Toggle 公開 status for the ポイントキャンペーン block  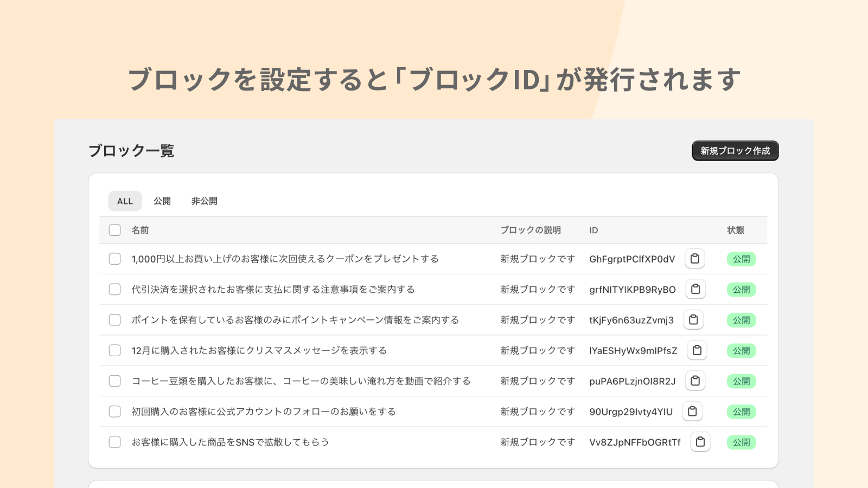(x=742, y=320)
